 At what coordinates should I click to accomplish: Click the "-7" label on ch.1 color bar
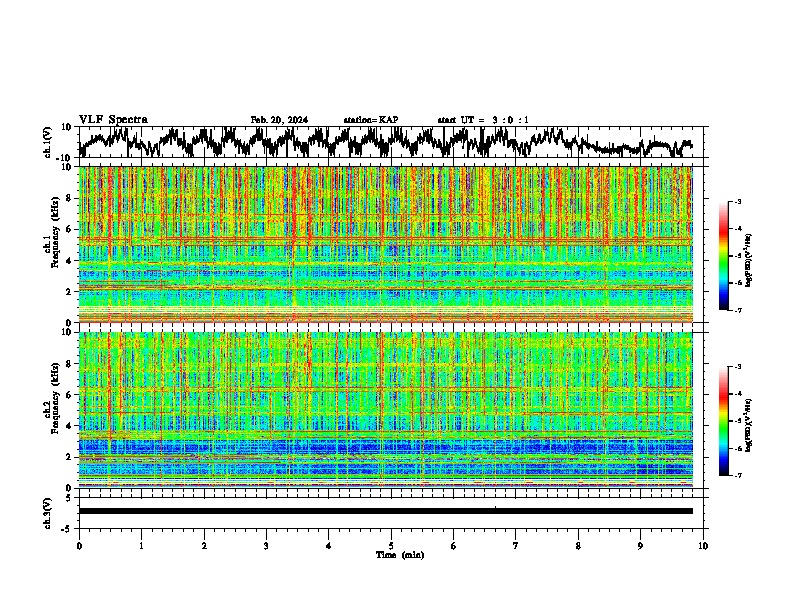(x=737, y=310)
